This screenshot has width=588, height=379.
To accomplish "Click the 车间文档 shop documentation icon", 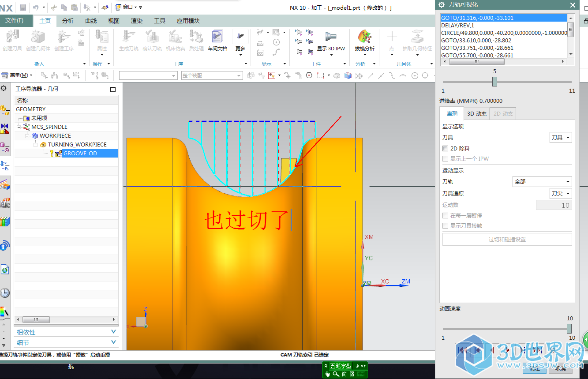I will tap(217, 41).
